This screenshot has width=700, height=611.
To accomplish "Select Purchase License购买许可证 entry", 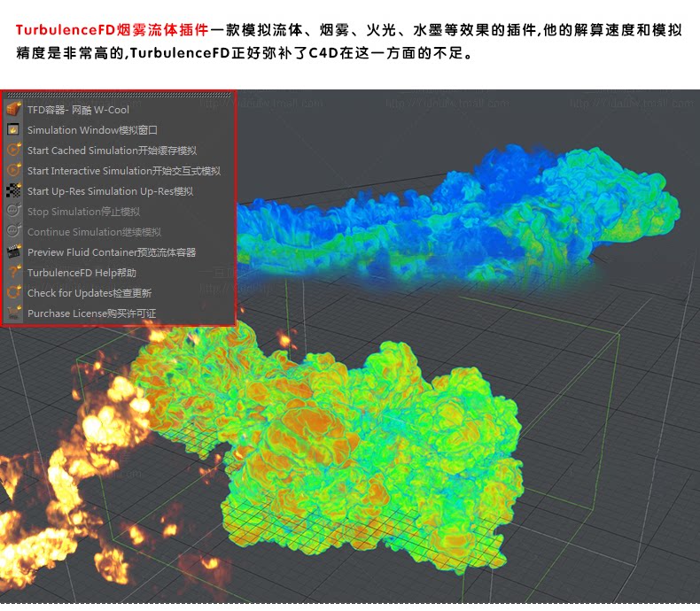I will (91, 313).
